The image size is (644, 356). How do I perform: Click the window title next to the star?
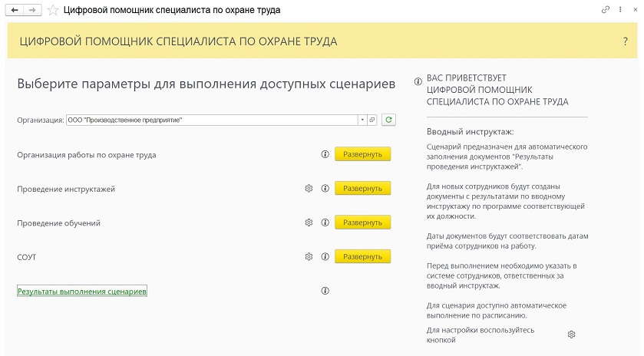172,10
